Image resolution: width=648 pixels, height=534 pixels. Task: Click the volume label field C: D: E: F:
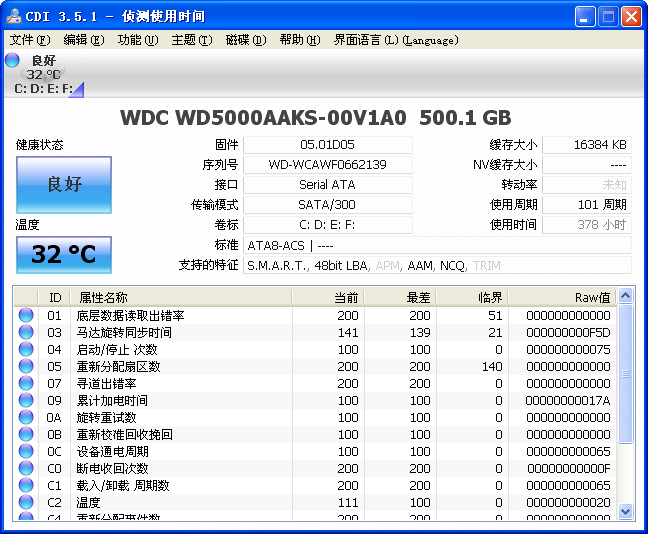point(328,224)
